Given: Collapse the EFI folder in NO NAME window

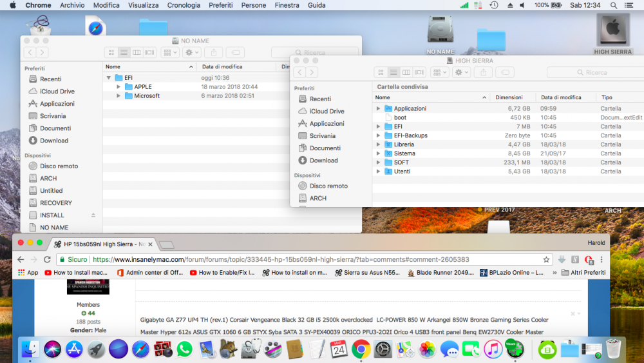Looking at the screenshot, I should coord(109,78).
